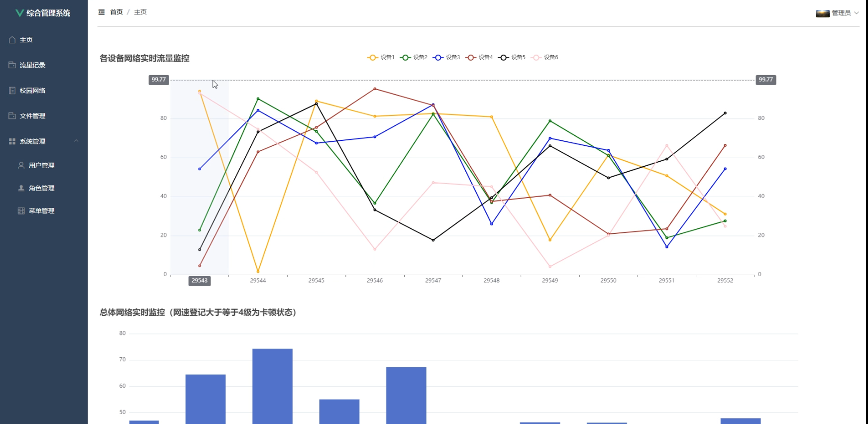Click the 29543 x-axis label
868x424 pixels.
(x=200, y=281)
